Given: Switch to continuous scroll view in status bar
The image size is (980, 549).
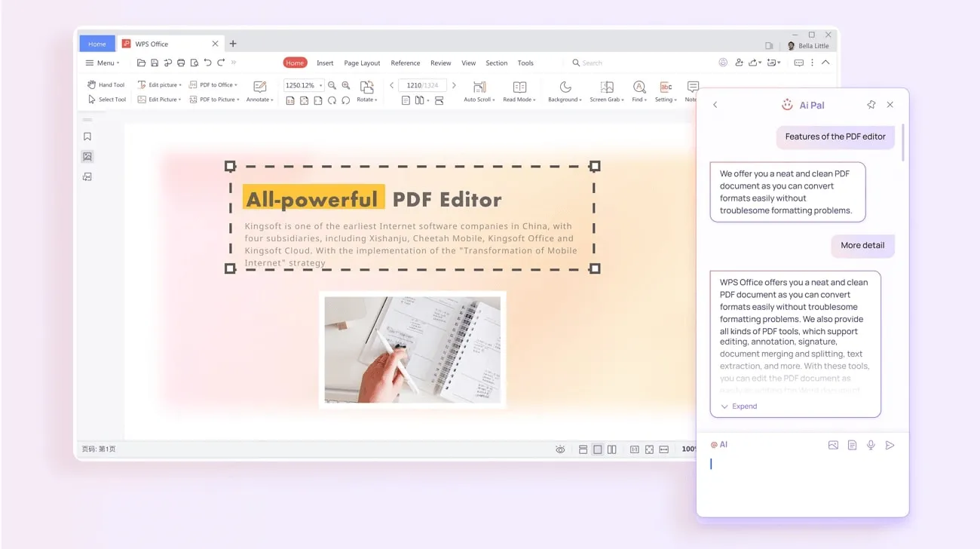Looking at the screenshot, I should tap(583, 449).
